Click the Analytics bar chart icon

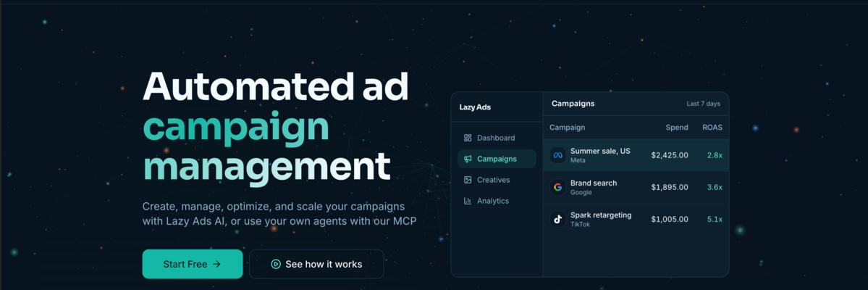pyautogui.click(x=468, y=201)
